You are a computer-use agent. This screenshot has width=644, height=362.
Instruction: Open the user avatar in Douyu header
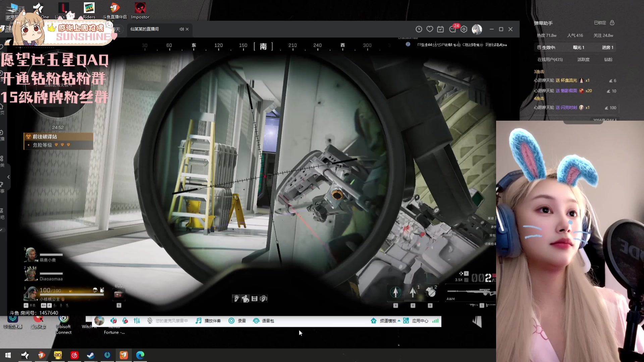(x=477, y=29)
